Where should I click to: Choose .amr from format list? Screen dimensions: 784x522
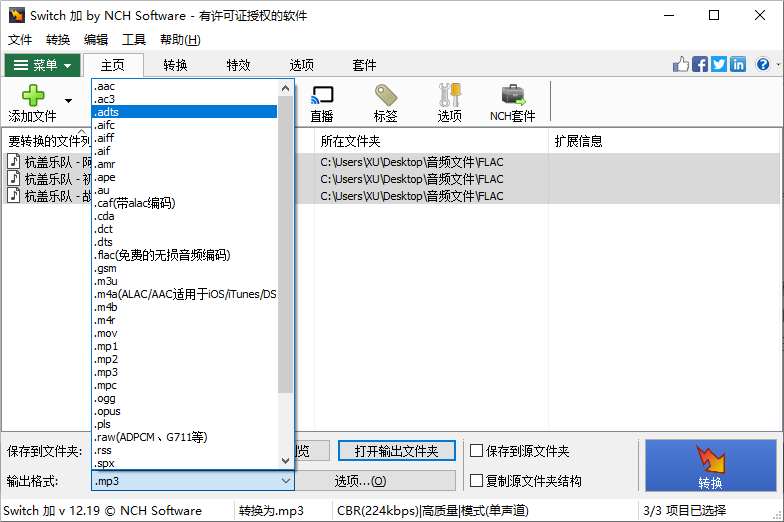click(x=184, y=164)
